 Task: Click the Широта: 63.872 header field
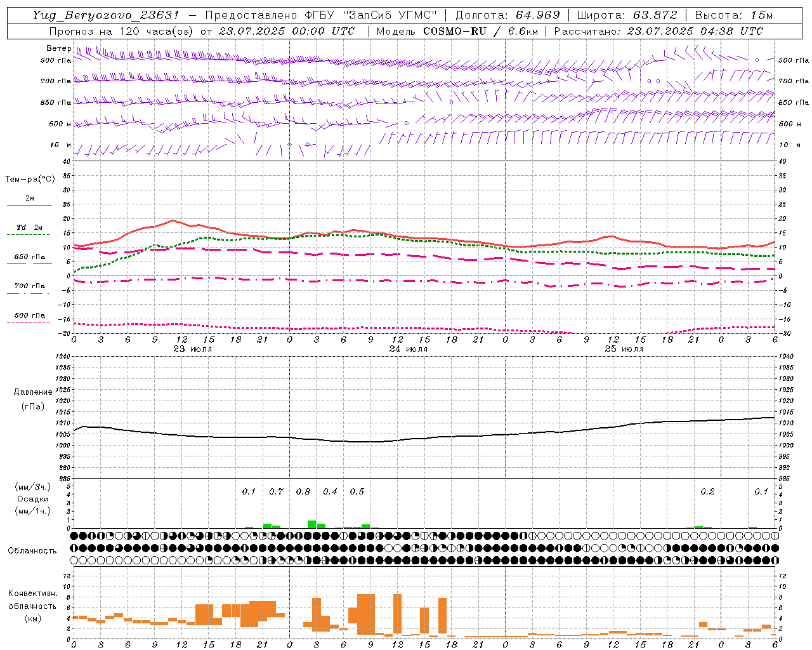[x=627, y=15]
